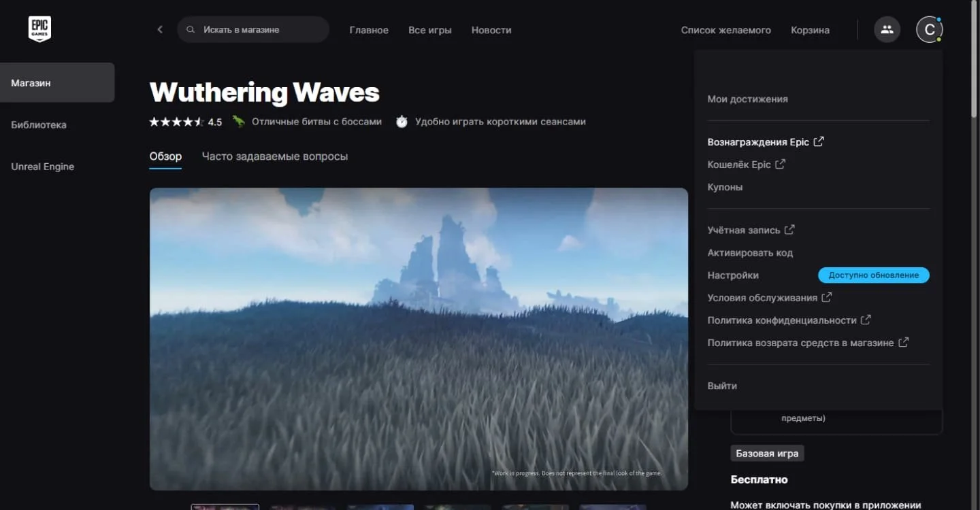Click the Epic Games logo
Image resolution: width=980 pixels, height=510 pixels.
tap(39, 29)
